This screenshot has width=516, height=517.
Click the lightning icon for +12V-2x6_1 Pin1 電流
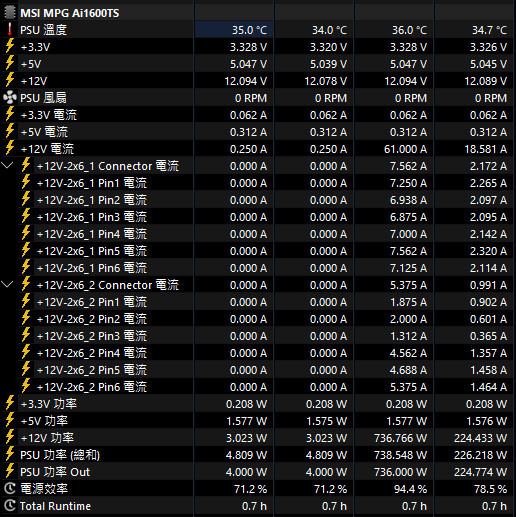point(26,182)
